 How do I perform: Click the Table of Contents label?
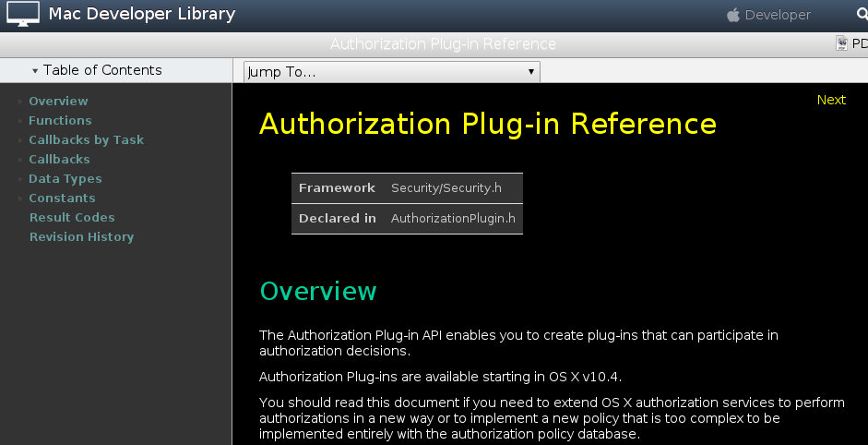pyautogui.click(x=102, y=70)
